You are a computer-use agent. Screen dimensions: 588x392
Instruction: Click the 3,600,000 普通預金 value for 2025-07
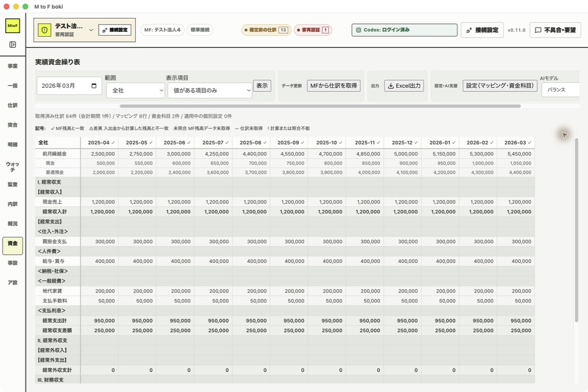point(217,173)
